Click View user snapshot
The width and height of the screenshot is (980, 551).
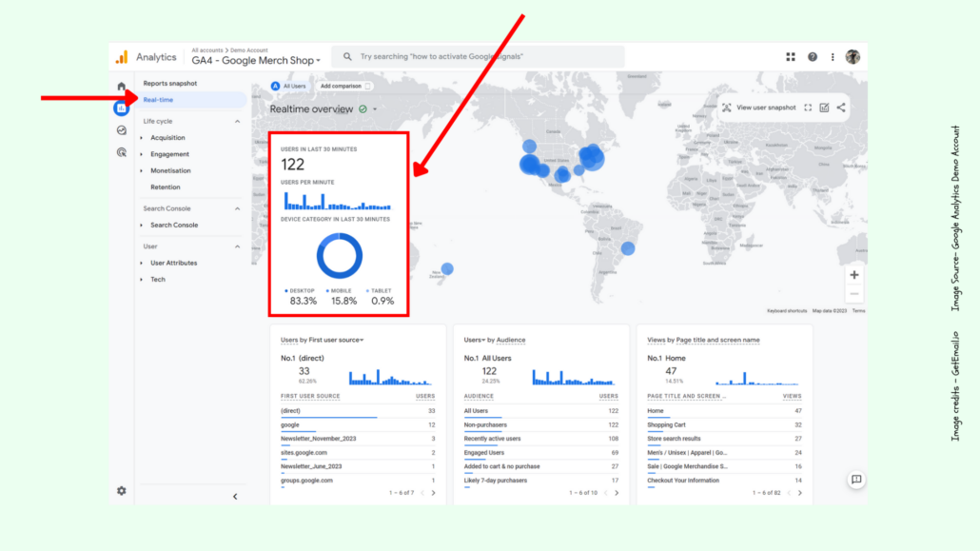click(x=758, y=108)
